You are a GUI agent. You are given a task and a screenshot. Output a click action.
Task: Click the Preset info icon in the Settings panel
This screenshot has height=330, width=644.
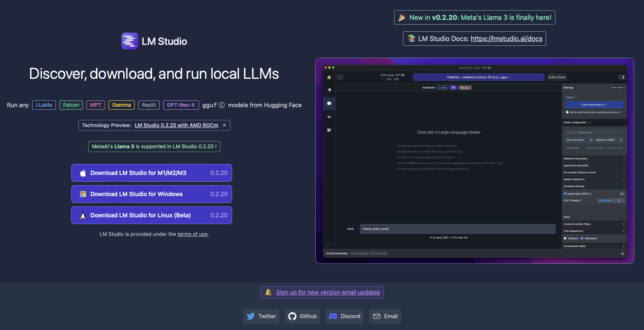pos(575,97)
